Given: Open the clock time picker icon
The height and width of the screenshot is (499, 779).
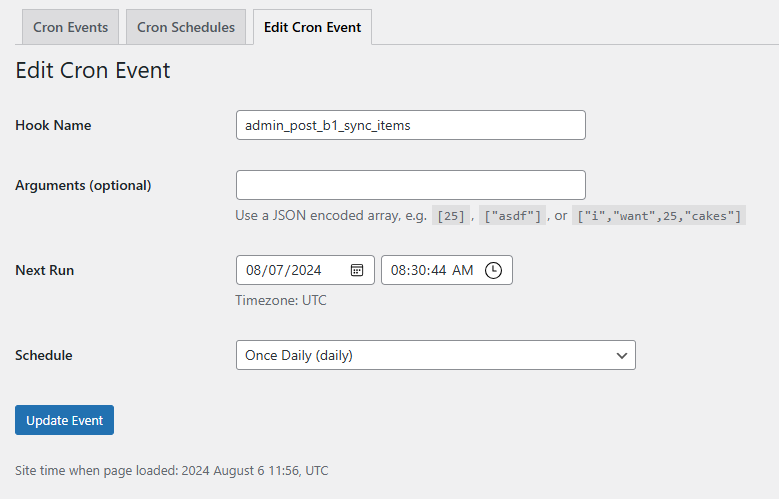Looking at the screenshot, I should point(493,270).
